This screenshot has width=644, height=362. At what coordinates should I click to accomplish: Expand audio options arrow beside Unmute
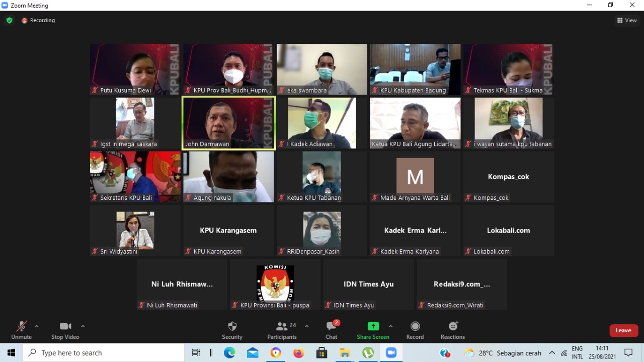point(37,326)
